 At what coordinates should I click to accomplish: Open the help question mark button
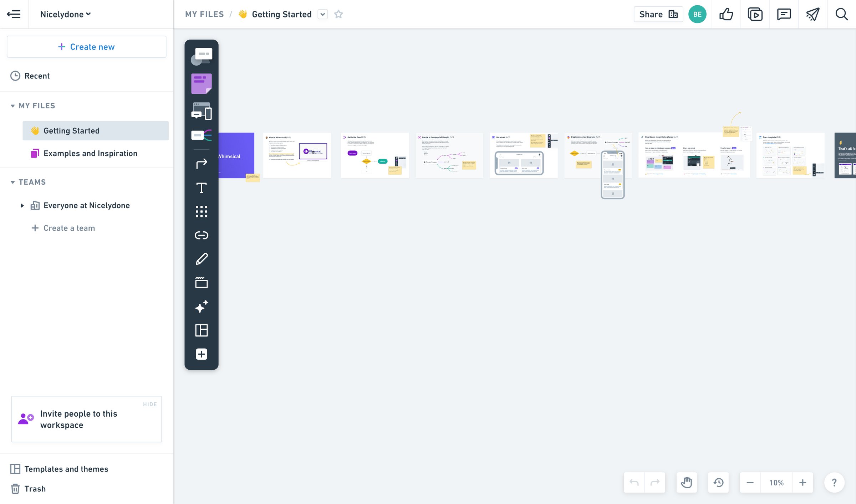834,483
